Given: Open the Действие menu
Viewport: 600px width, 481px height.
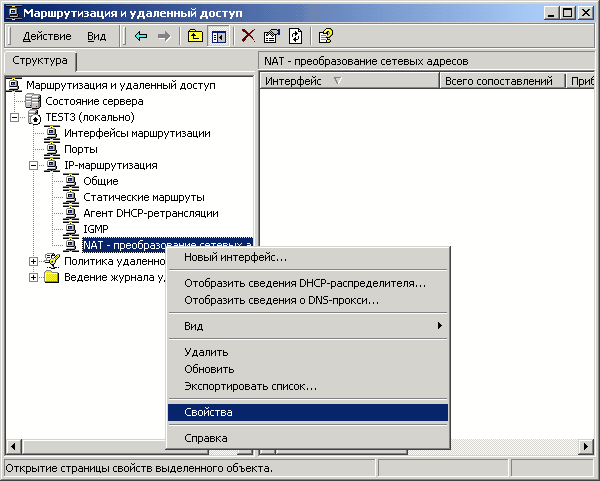Looking at the screenshot, I should 46,36.
